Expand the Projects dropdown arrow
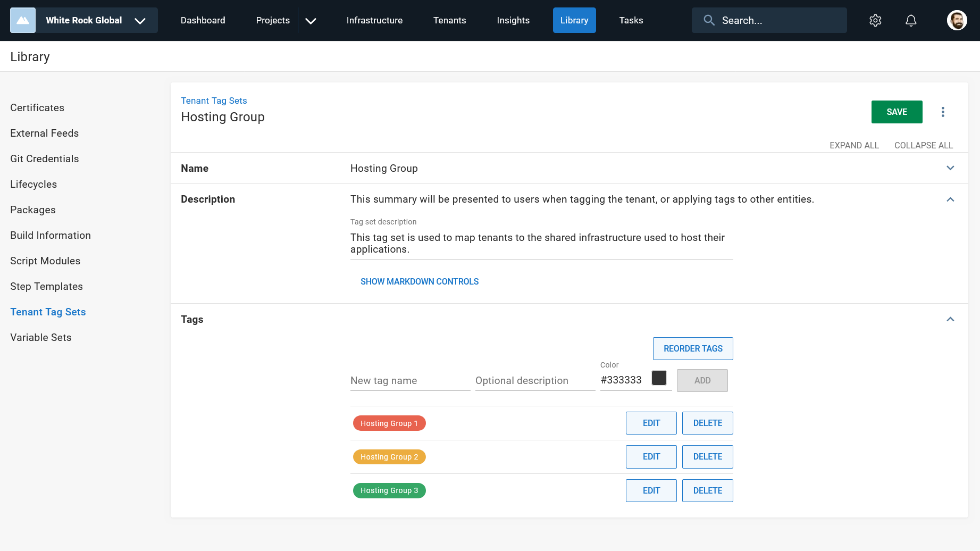Screen dimensions: 980x551 click(311, 21)
